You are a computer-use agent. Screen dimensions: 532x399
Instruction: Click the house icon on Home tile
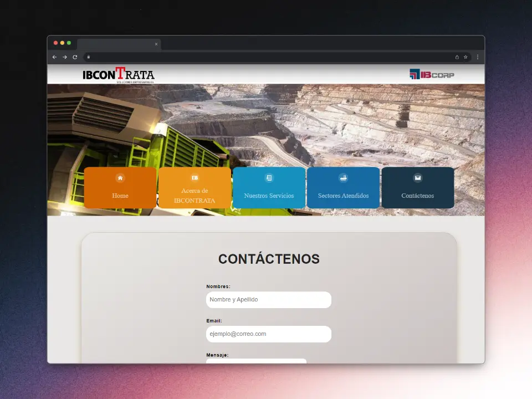pos(120,178)
